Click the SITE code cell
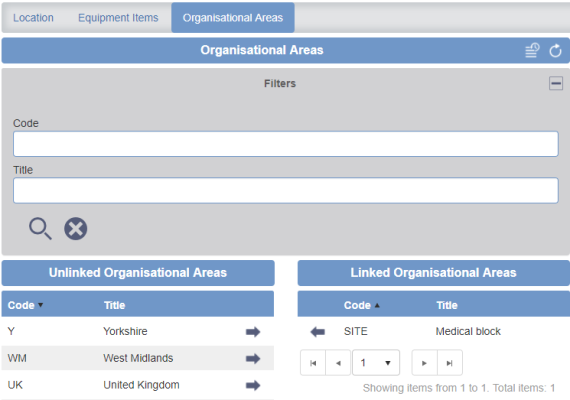Image resolution: width=570 pixels, height=400 pixels. tap(356, 331)
